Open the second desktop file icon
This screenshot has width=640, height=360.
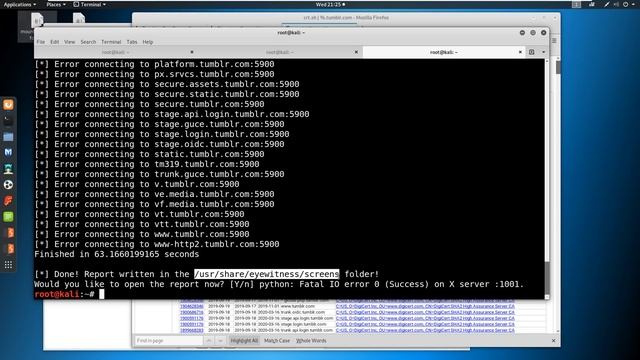pos(79,18)
